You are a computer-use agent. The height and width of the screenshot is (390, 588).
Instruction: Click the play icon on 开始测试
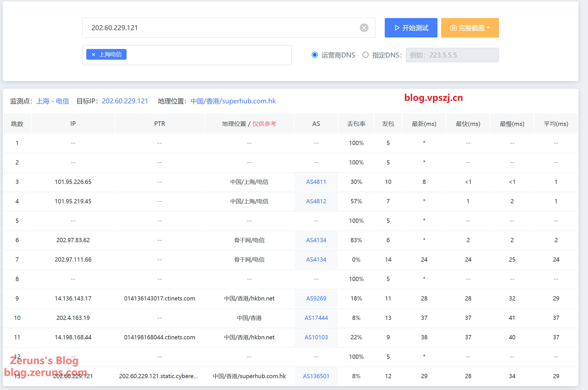tap(397, 28)
